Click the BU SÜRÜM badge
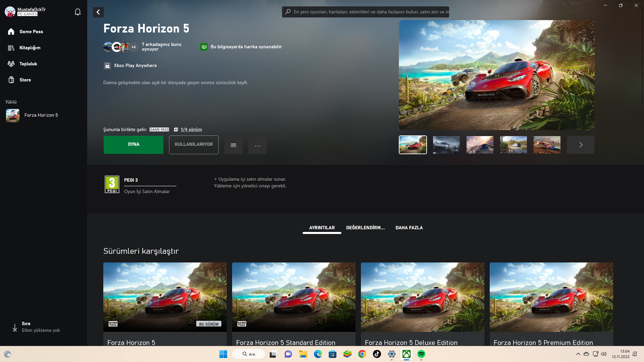 point(209,324)
